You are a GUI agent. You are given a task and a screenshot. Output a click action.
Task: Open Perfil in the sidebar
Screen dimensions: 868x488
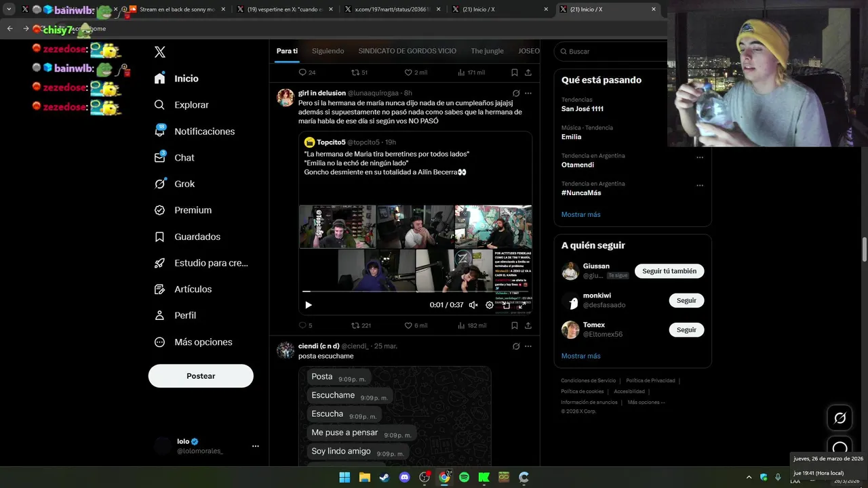tap(174, 316)
